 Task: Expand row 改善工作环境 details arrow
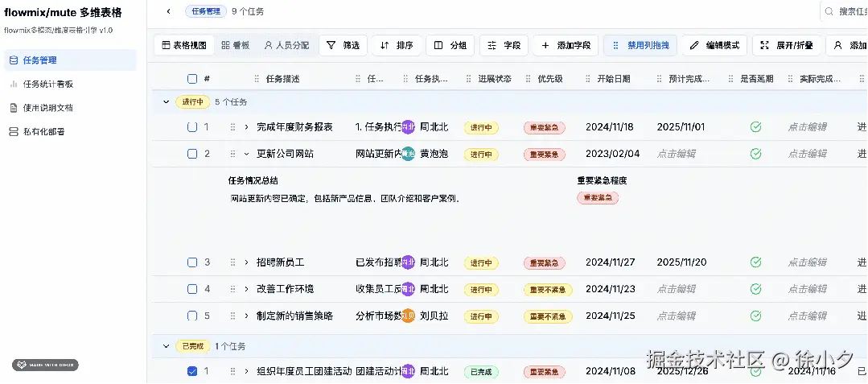[247, 289]
